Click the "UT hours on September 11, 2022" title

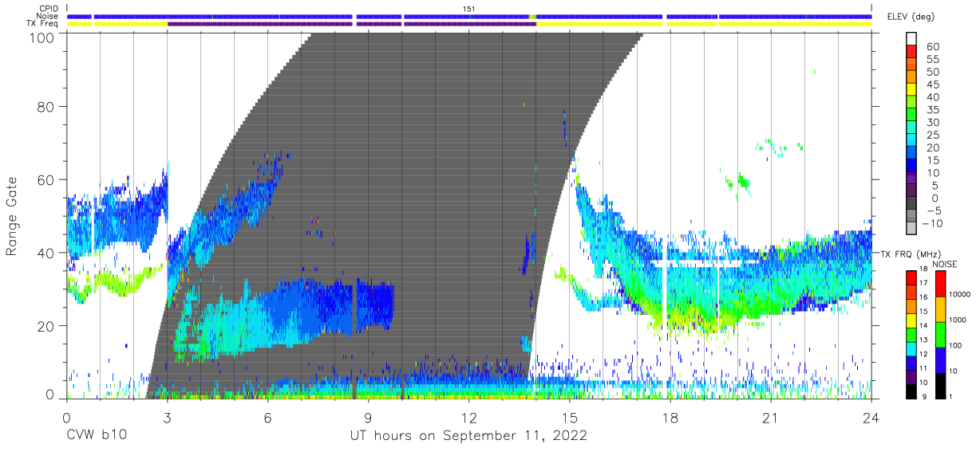[x=469, y=436]
